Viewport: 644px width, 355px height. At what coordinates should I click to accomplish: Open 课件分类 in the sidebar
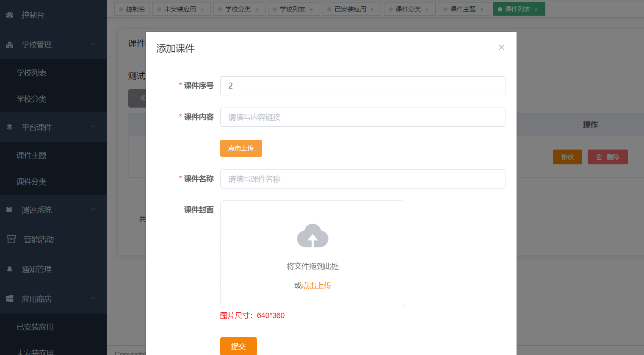[x=53, y=181]
